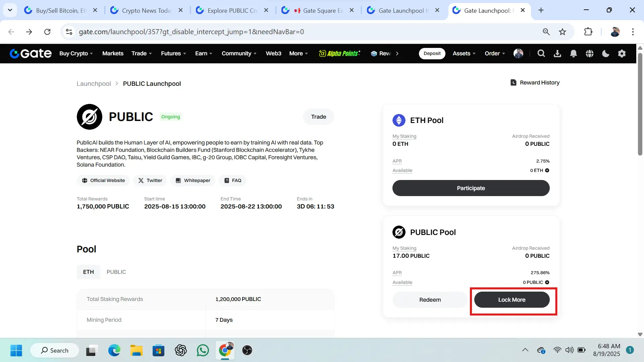This screenshot has height=362, width=644.
Task: Click the PUBLIC Pool token icon
Action: (399, 232)
